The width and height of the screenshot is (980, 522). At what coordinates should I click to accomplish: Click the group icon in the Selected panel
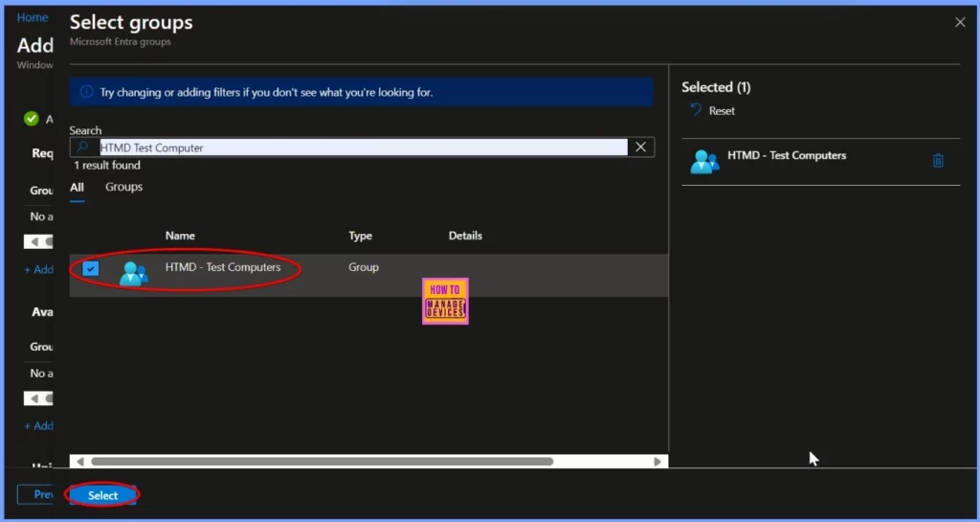coord(704,161)
